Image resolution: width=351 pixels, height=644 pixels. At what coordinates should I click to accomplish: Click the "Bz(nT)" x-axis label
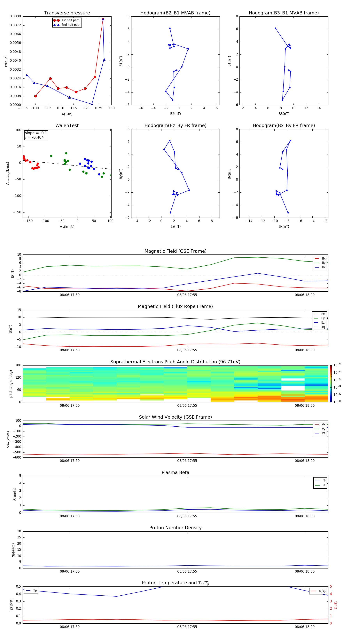coord(175,227)
